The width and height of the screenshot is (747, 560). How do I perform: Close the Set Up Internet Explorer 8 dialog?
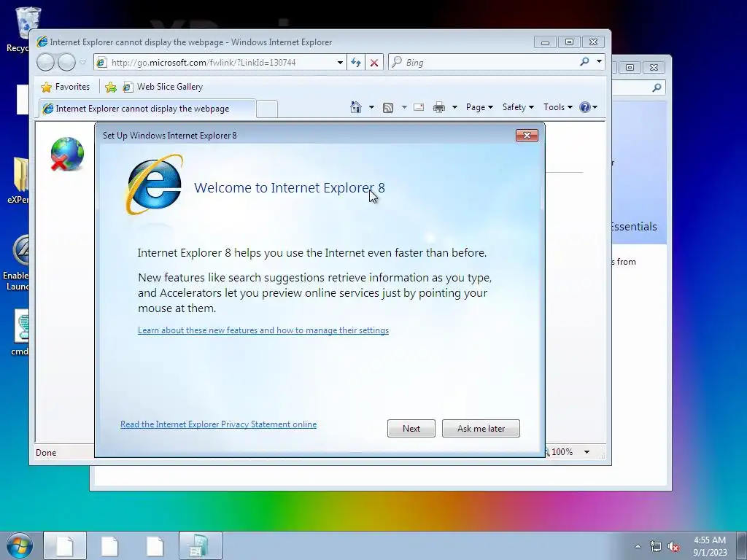coord(527,135)
